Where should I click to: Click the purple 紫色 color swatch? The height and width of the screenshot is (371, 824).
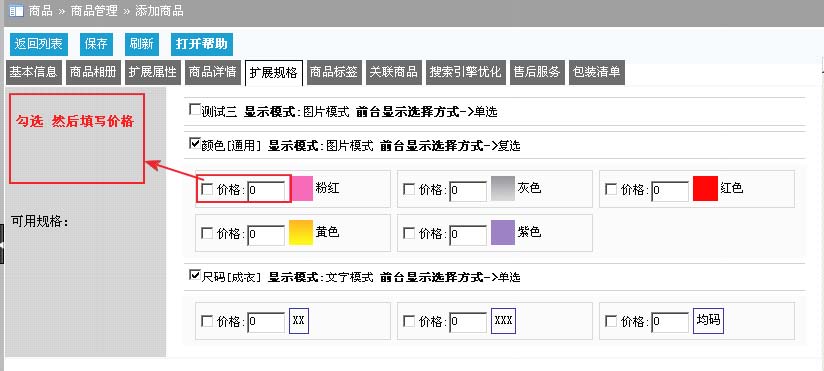pos(503,232)
